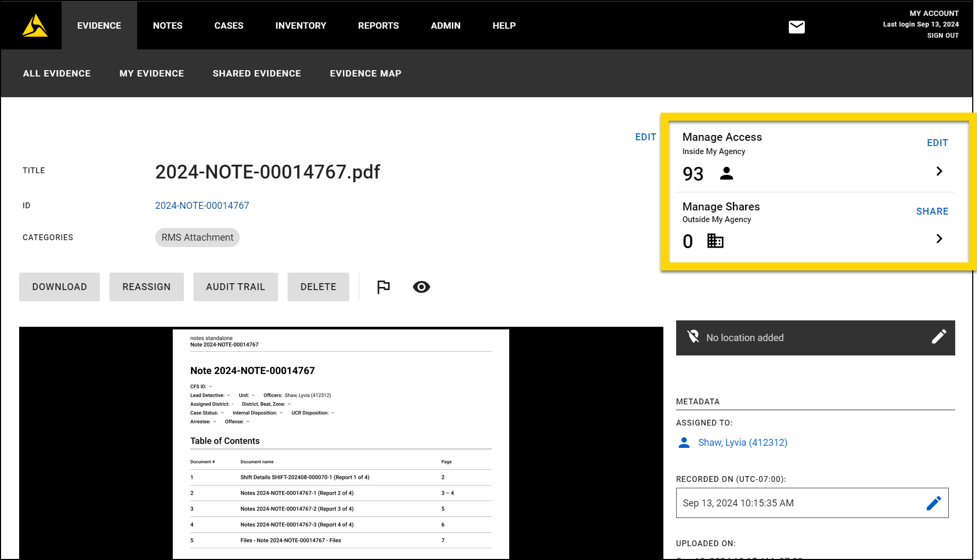Click the Share link for outside agency
Viewport: 977px width, 560px height.
(x=932, y=211)
